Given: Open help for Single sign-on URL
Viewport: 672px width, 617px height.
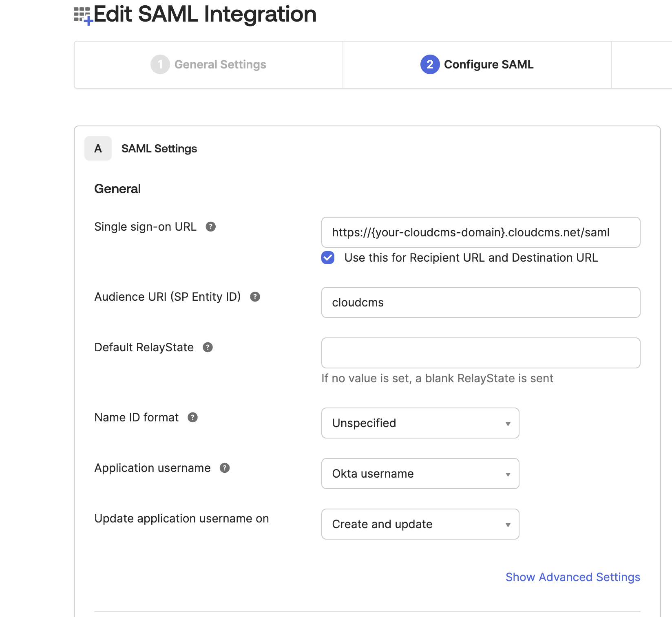Looking at the screenshot, I should click(210, 227).
